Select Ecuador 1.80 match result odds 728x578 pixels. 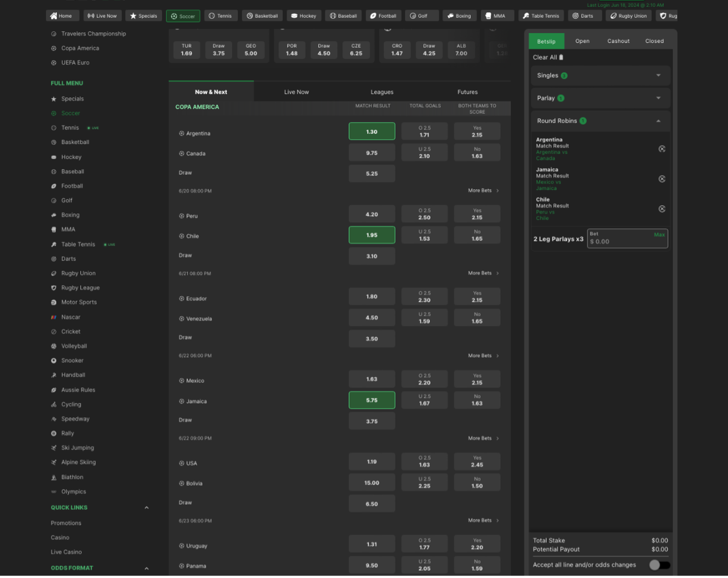tap(372, 296)
